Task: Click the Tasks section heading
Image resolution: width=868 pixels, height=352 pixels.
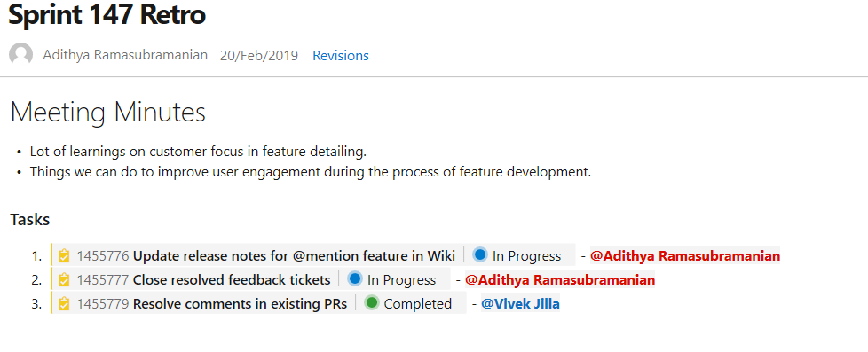Action: 30,220
